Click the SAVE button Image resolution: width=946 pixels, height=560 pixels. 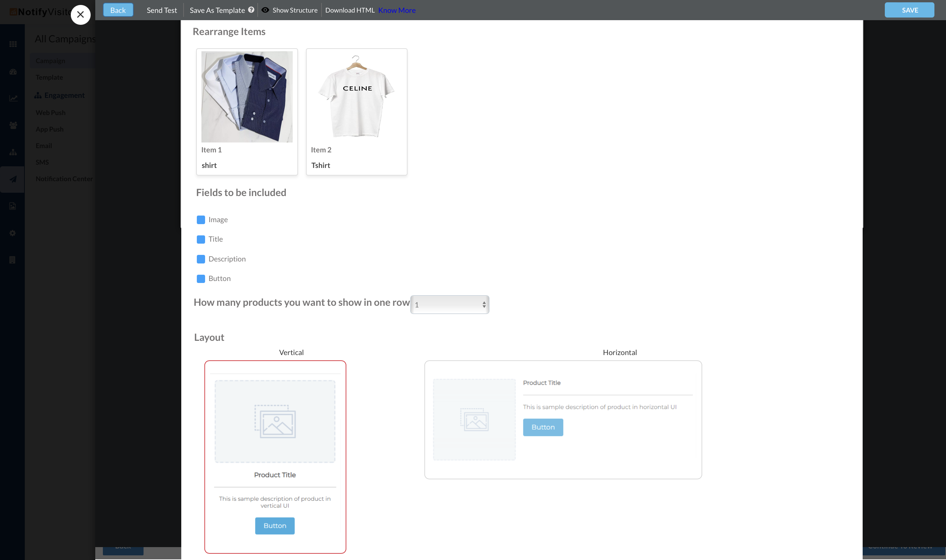point(909,10)
